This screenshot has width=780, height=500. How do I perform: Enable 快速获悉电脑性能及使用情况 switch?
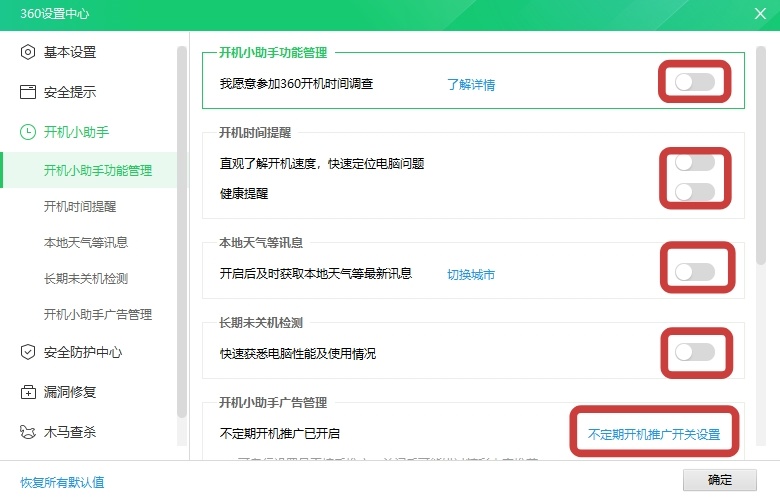695,352
